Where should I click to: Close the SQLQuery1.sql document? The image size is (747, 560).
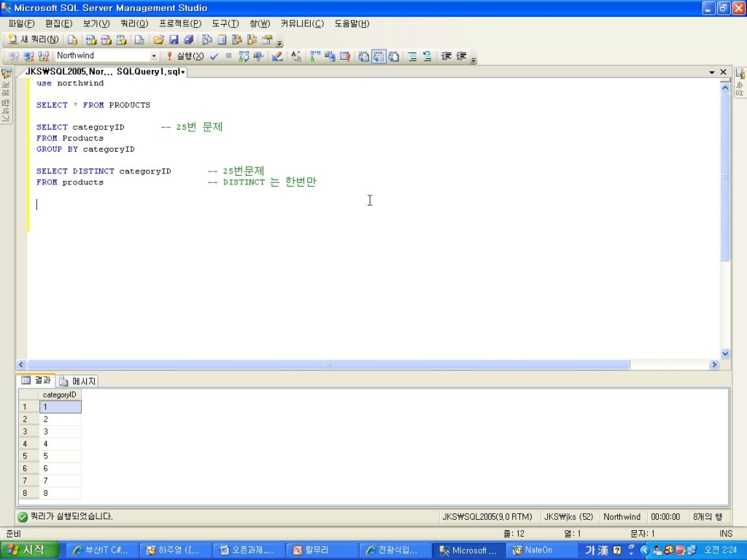723,72
